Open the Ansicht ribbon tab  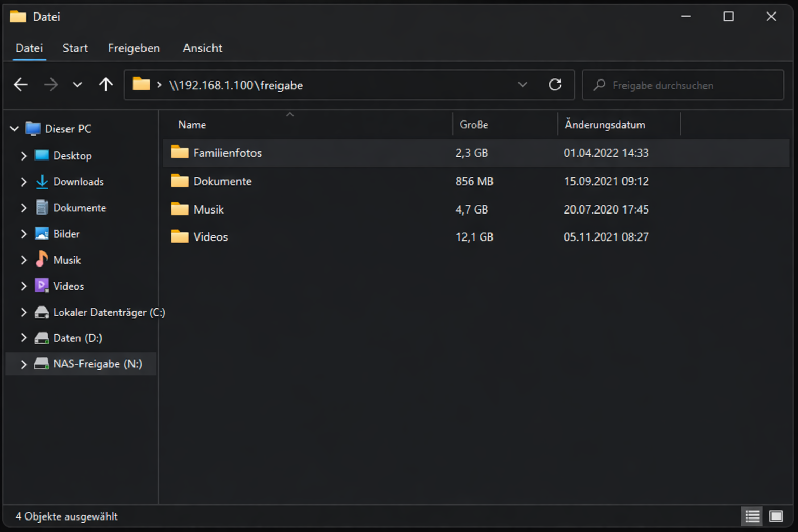coord(202,48)
